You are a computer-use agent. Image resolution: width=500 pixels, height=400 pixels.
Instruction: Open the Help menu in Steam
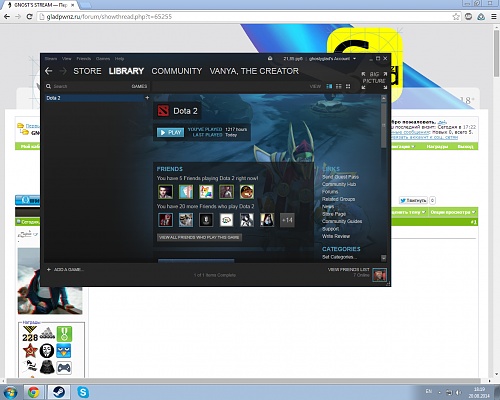(119, 59)
